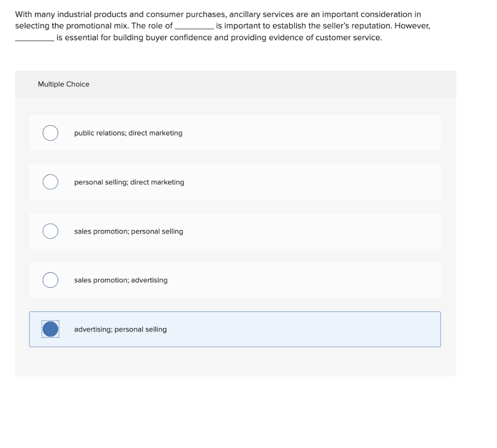Click the Multiple Choice header label
The width and height of the screenshot is (497, 448).
tap(64, 84)
